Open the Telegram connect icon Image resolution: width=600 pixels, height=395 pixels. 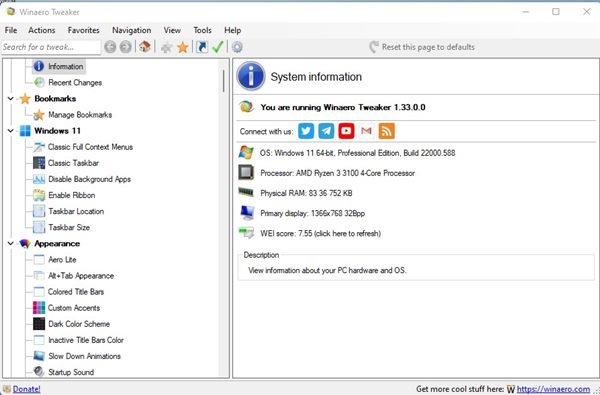coord(326,131)
